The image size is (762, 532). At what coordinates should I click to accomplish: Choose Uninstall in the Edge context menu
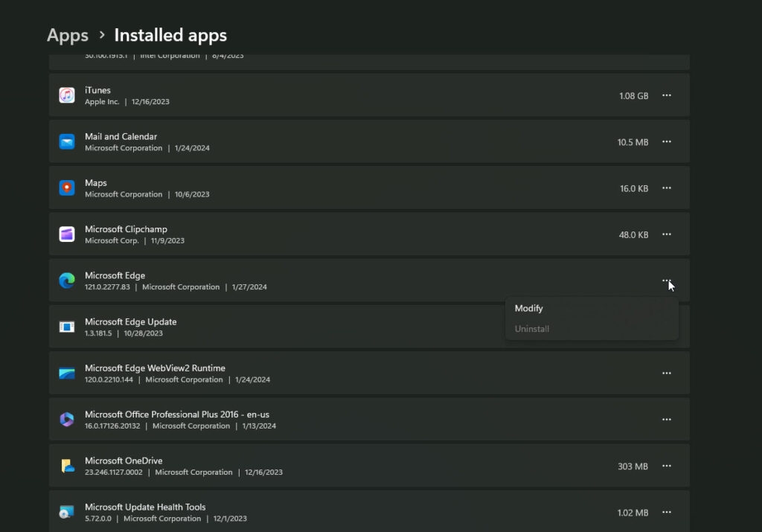(592, 329)
